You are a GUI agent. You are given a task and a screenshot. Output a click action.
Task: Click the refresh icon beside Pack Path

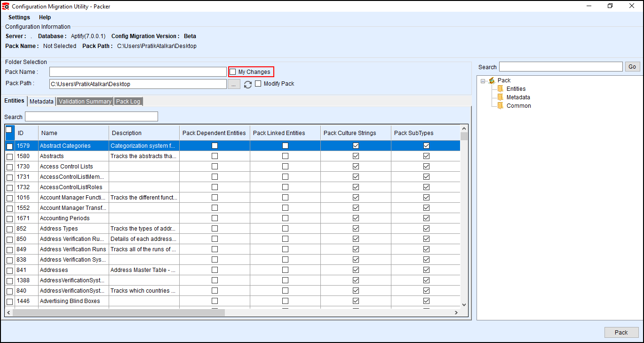(248, 85)
